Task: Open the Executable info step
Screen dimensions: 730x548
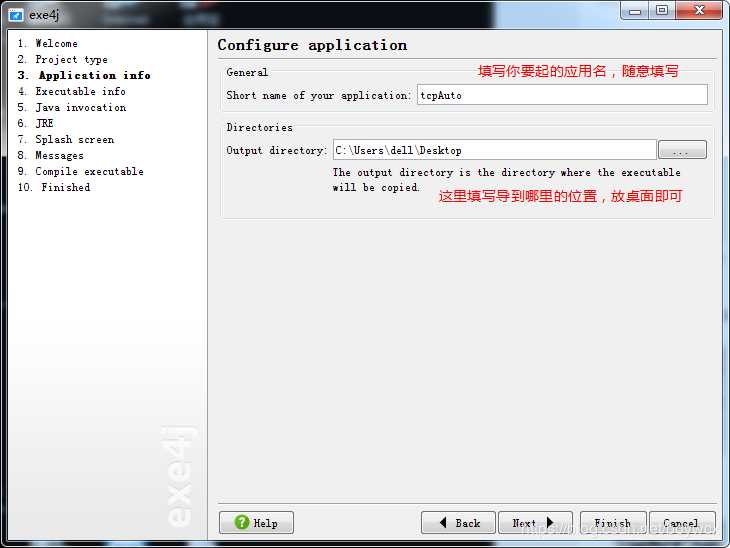Action: [x=72, y=91]
